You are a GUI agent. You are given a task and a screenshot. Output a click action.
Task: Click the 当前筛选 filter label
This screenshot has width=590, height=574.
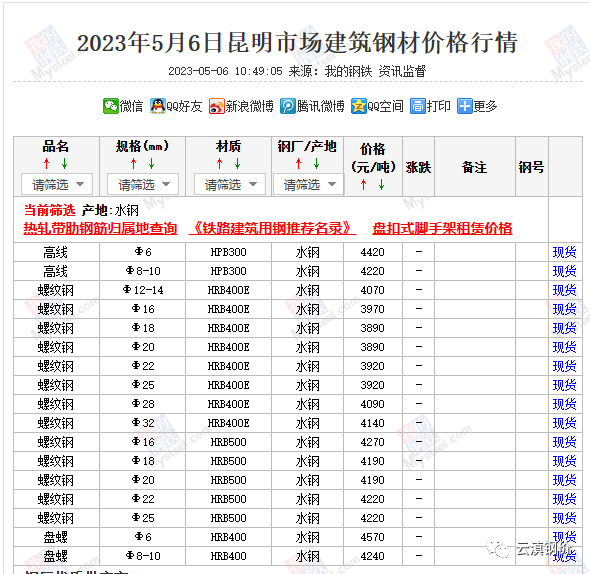tap(49, 210)
